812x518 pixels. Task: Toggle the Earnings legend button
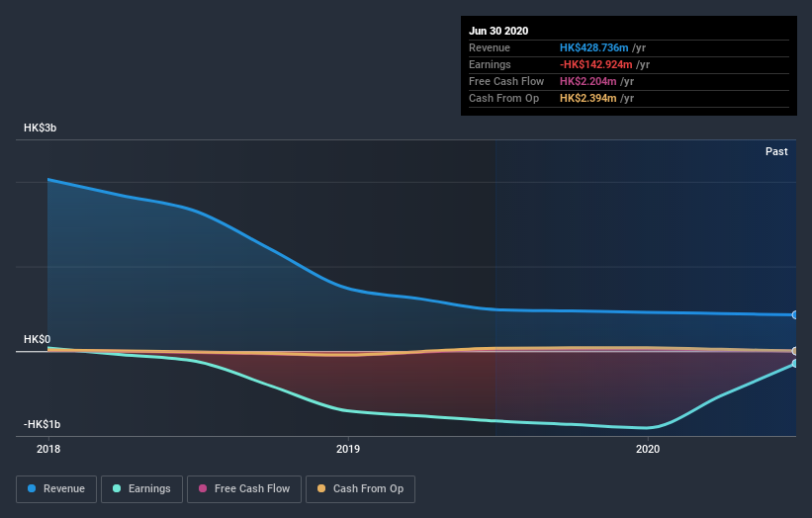click(141, 489)
